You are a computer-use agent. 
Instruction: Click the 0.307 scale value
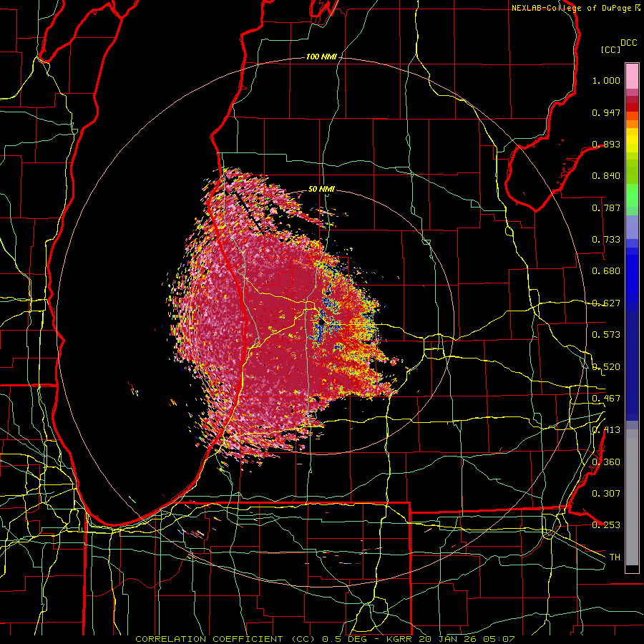click(606, 494)
